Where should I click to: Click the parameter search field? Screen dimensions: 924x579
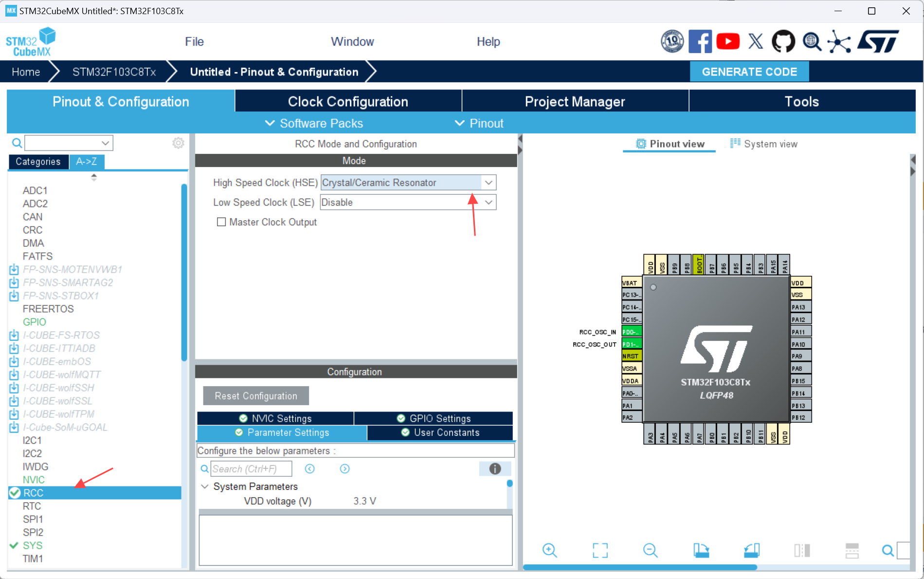click(x=251, y=468)
